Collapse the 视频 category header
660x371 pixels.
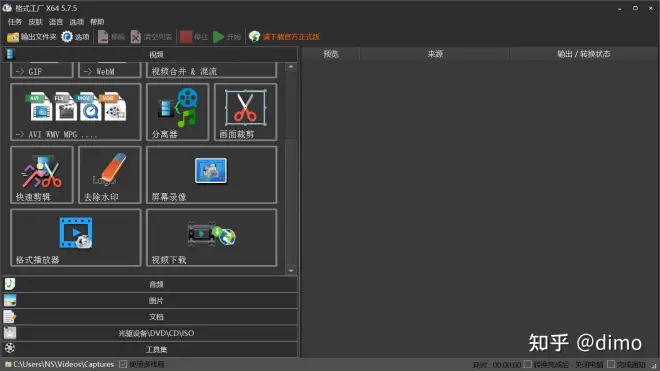point(150,54)
